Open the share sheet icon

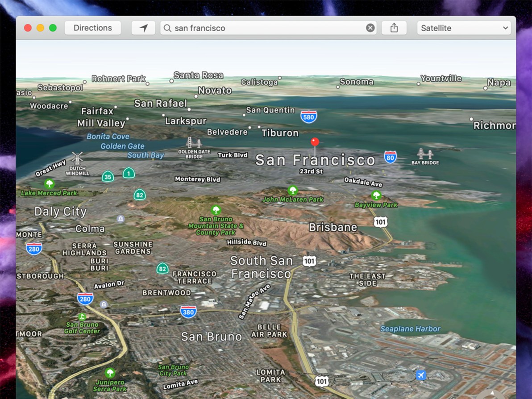394,28
